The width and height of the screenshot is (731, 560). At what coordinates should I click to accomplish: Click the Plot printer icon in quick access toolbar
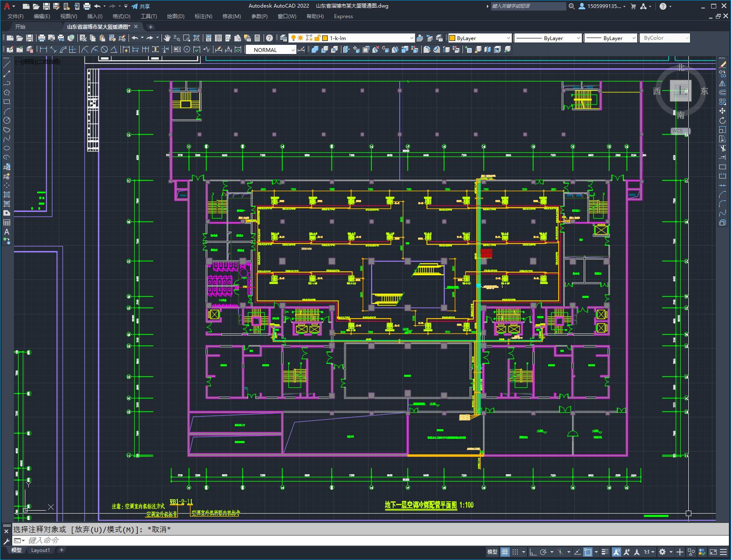(87, 6)
